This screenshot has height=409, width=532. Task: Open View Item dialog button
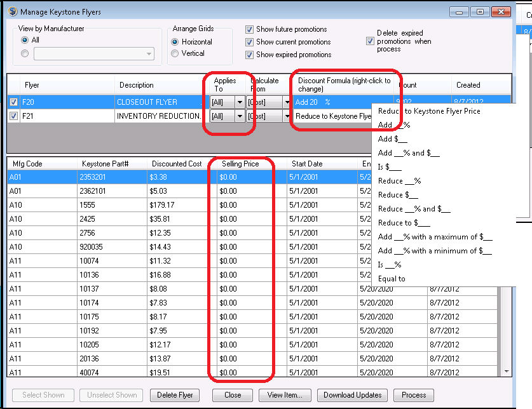pyautogui.click(x=284, y=395)
